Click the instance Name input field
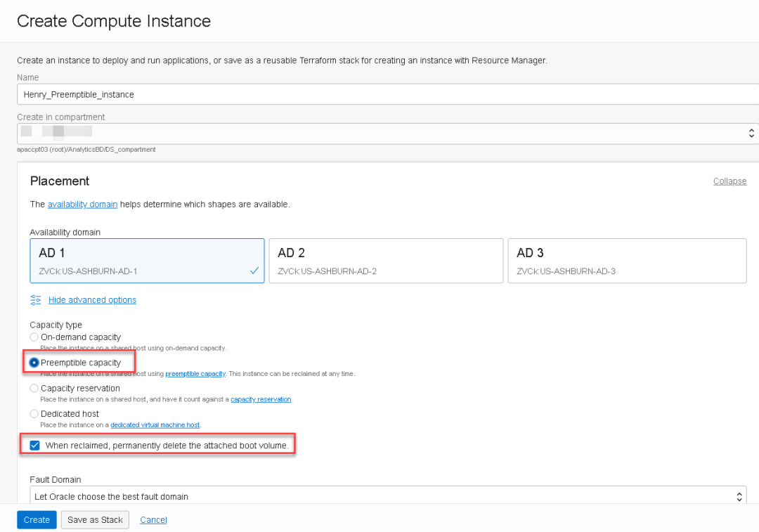 point(387,94)
